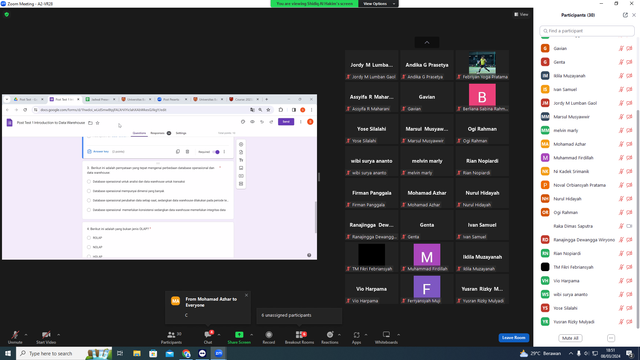Select option 'Database operasional untuk analisi'
This screenshot has height=360, width=640.
click(89, 182)
